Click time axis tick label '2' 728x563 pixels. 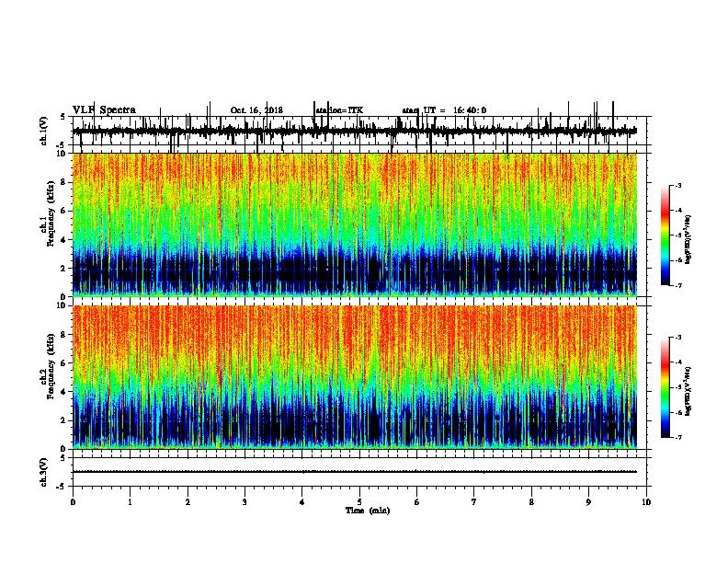[x=188, y=502]
